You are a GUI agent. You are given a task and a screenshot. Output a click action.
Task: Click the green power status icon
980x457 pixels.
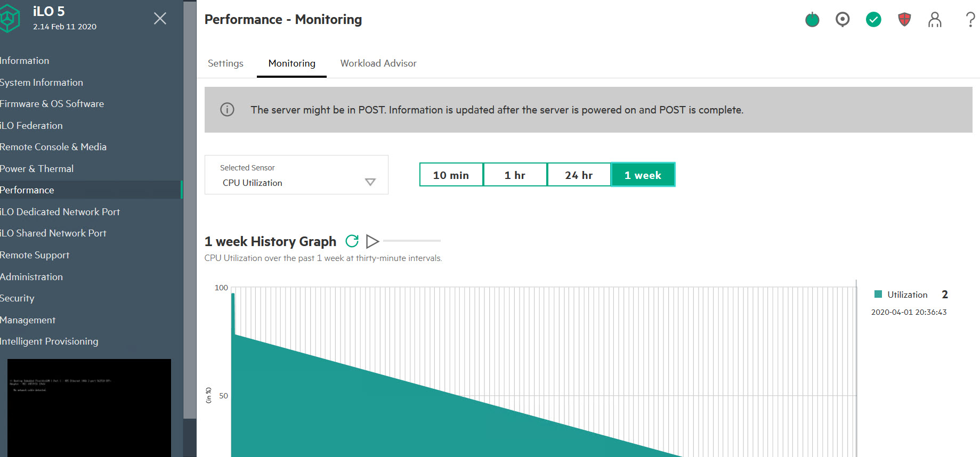pyautogui.click(x=812, y=20)
